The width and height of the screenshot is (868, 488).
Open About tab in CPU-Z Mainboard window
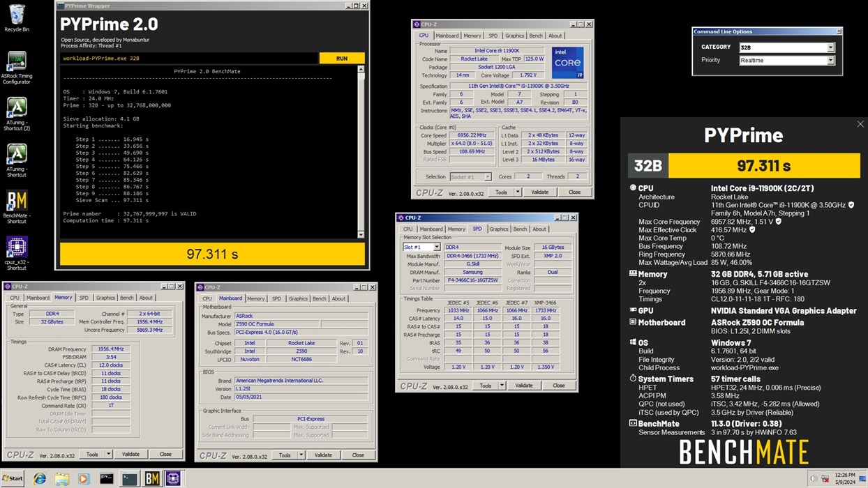tap(338, 298)
